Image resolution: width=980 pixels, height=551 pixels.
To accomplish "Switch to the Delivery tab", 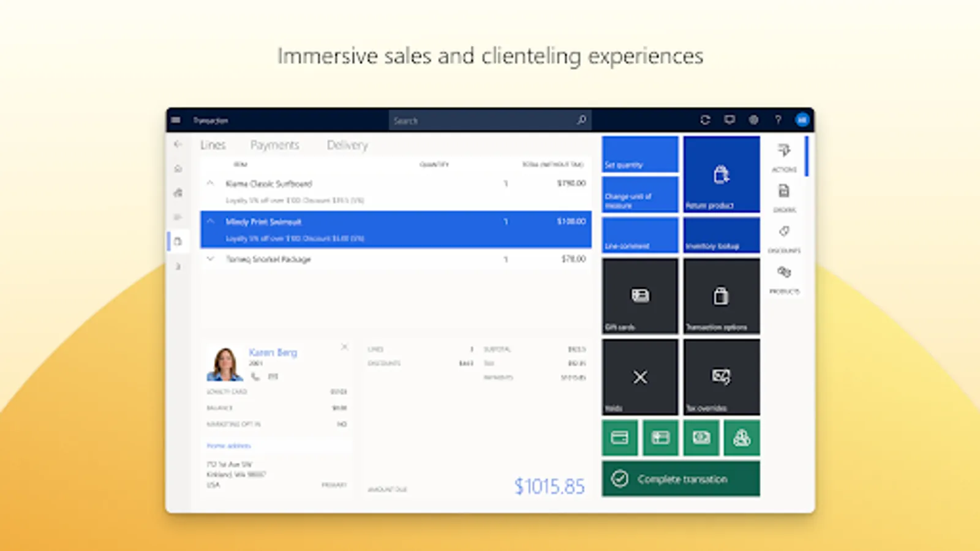I will click(x=347, y=145).
